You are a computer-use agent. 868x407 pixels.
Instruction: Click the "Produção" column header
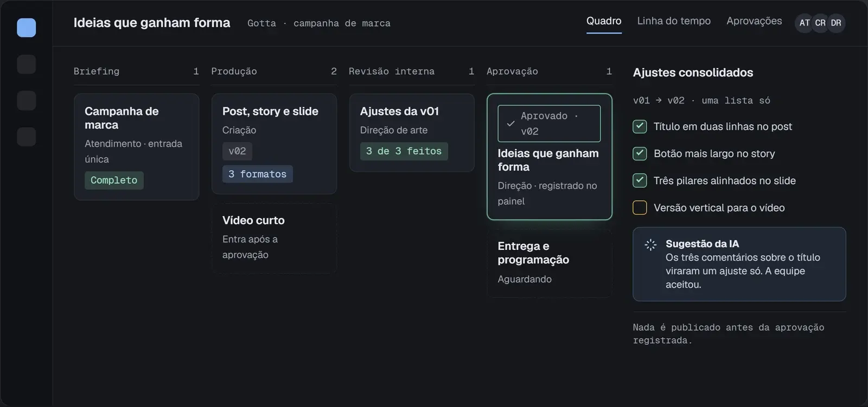click(234, 72)
